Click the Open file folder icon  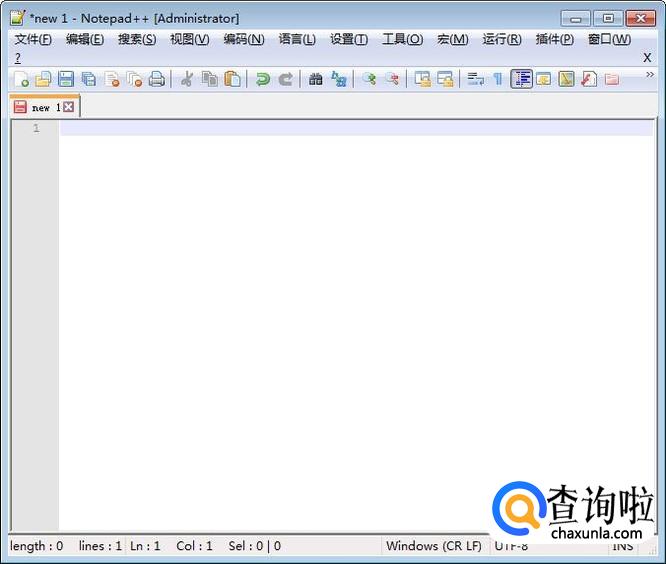coord(43,79)
